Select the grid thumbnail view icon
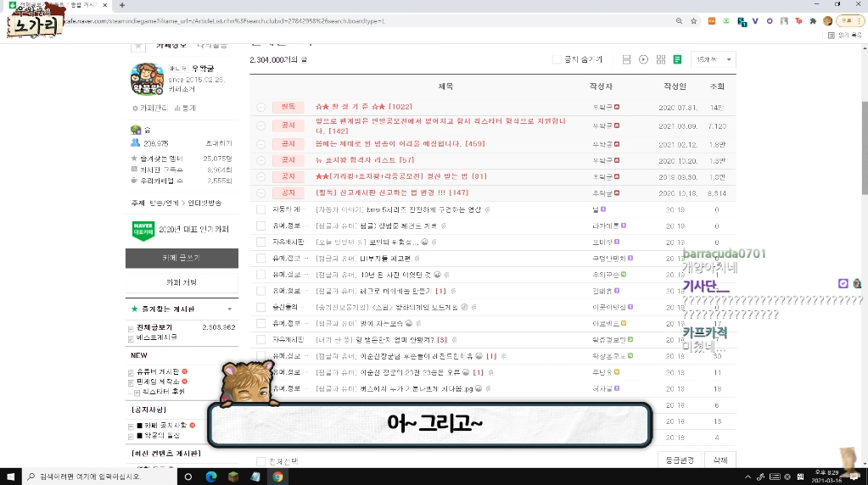 (x=660, y=59)
